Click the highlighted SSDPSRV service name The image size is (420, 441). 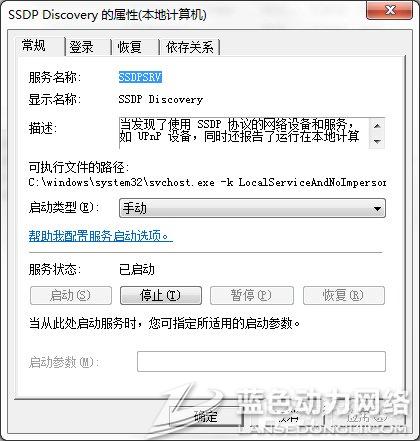tap(140, 77)
